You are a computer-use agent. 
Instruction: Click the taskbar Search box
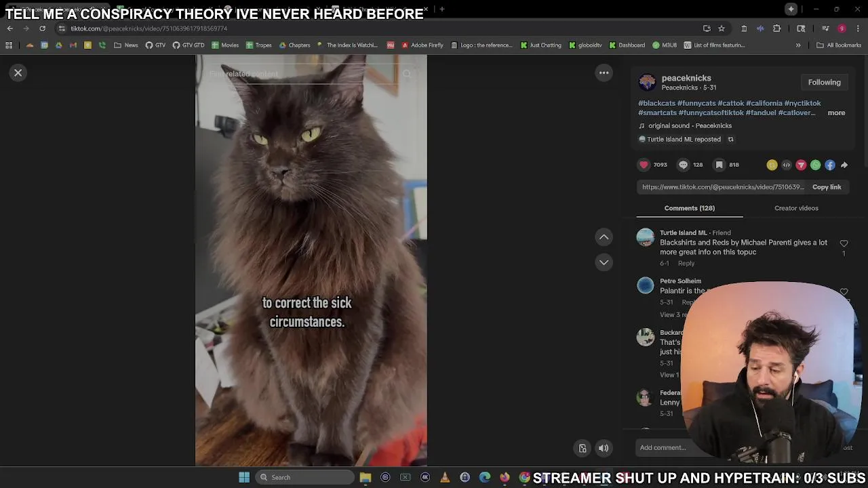coord(304,477)
